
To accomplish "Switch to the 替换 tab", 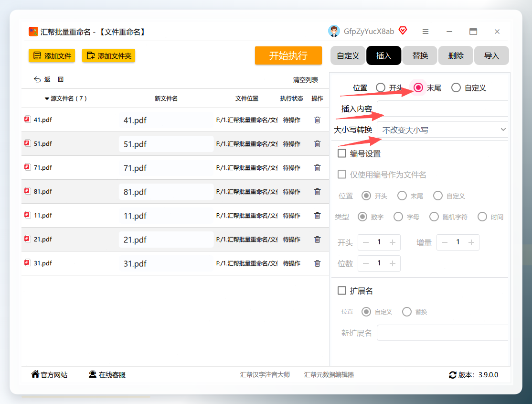I will point(420,55).
